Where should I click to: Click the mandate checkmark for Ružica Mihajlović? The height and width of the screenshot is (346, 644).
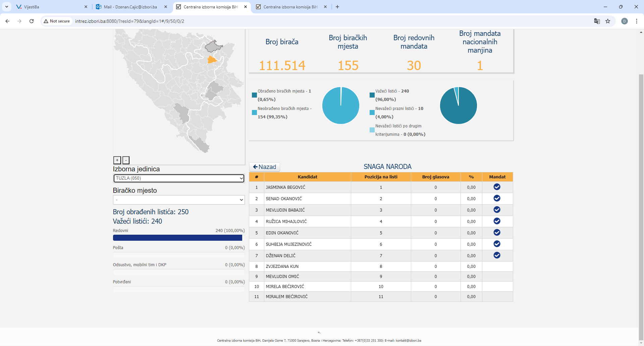point(497,221)
